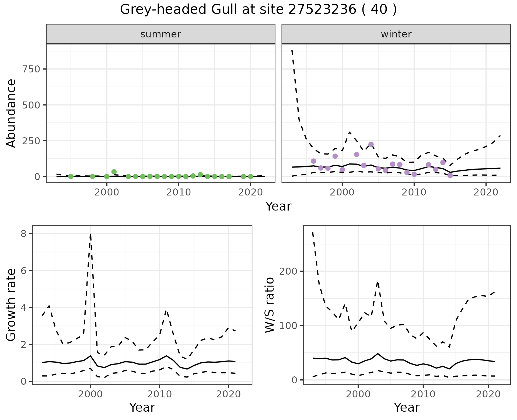
Task: Click the summer facet header strip
Action: [161, 34]
